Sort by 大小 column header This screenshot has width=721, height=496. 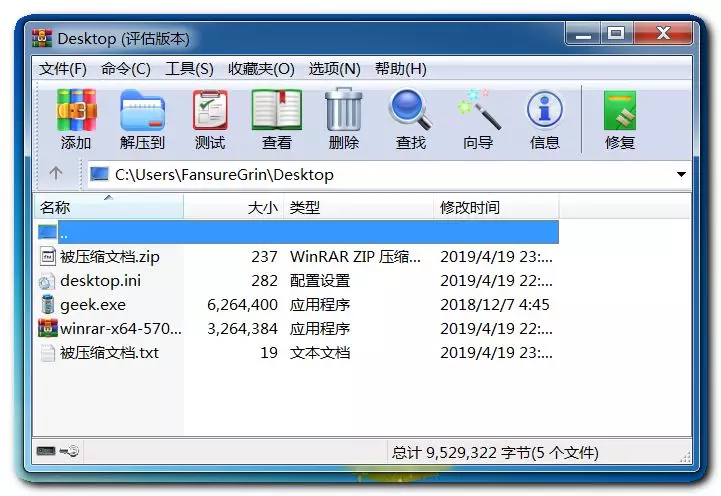(234, 207)
